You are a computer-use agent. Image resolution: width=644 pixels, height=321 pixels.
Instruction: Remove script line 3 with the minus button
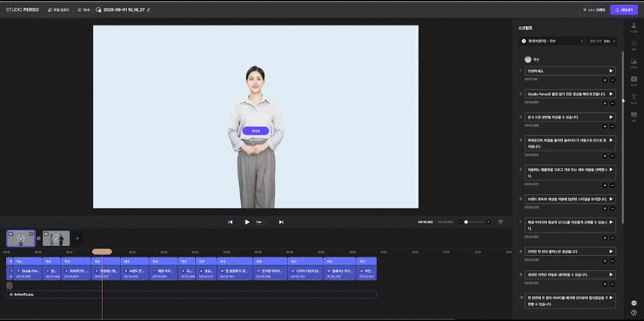click(x=612, y=126)
